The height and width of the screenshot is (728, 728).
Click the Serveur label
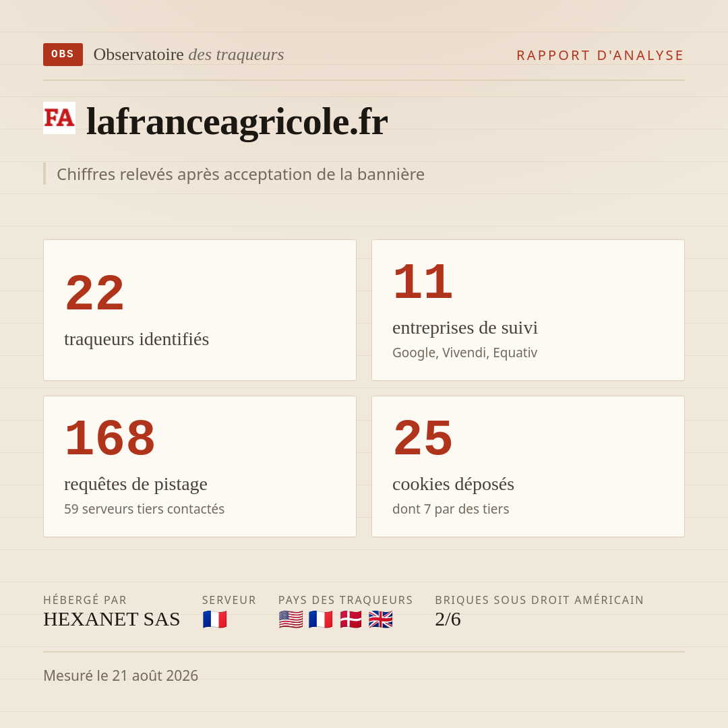pyautogui.click(x=229, y=600)
